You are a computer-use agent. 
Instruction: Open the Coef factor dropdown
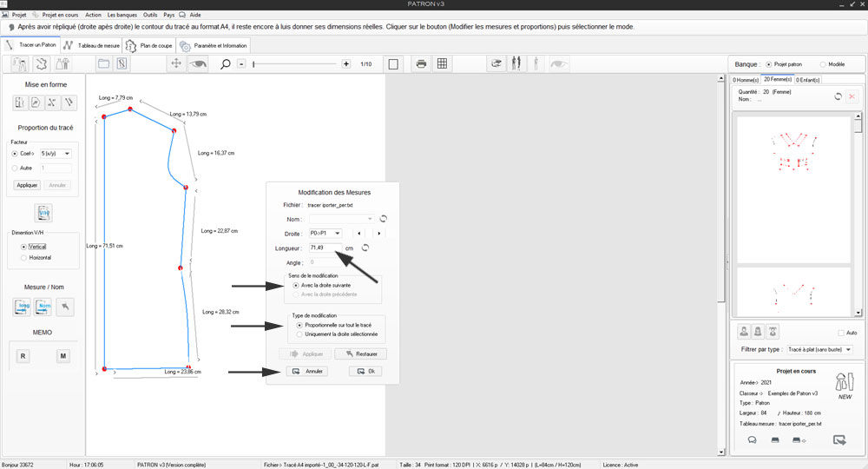pos(56,153)
